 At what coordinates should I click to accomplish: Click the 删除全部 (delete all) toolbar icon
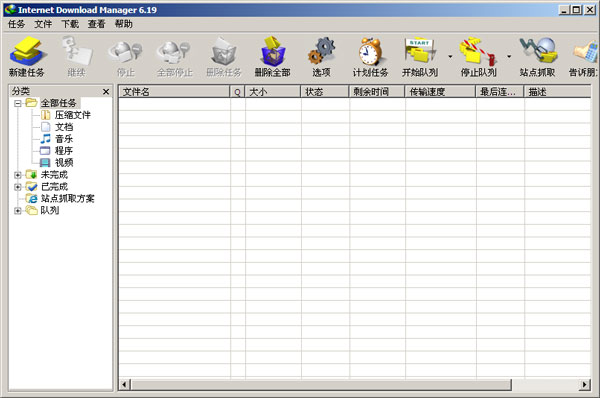[x=272, y=52]
